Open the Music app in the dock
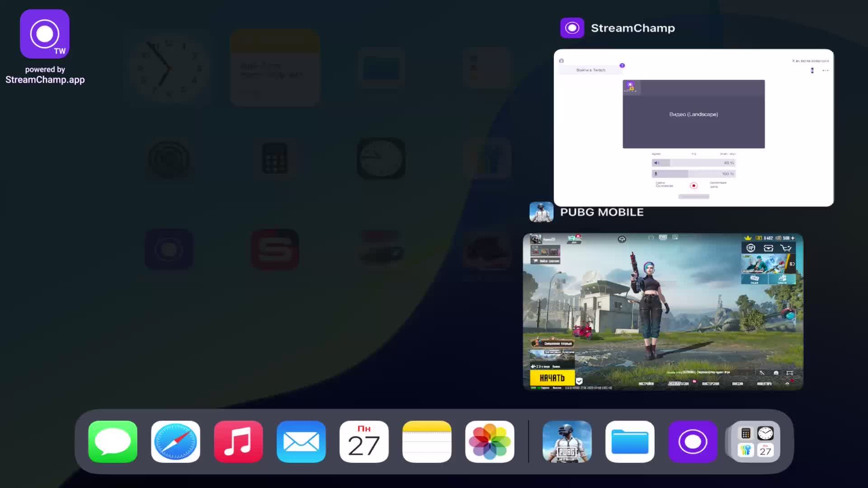Screen dimensions: 868x488 coord(238,441)
